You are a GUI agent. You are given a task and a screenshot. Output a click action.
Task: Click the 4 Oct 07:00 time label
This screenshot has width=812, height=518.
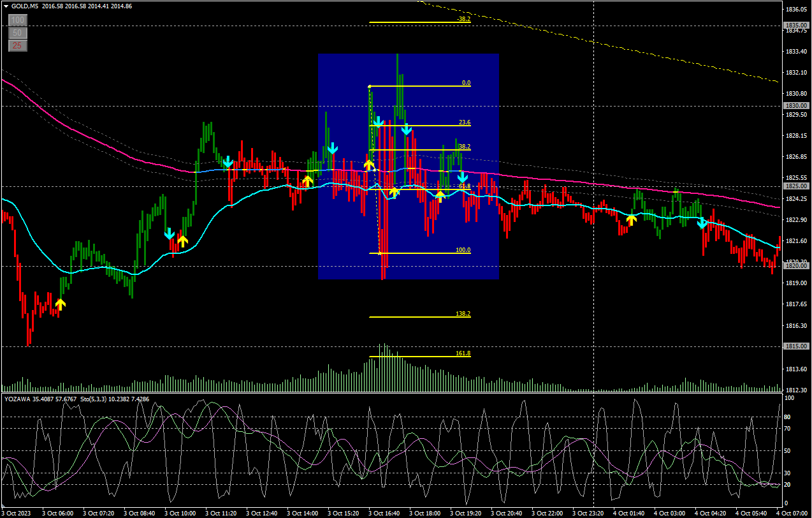792,513
